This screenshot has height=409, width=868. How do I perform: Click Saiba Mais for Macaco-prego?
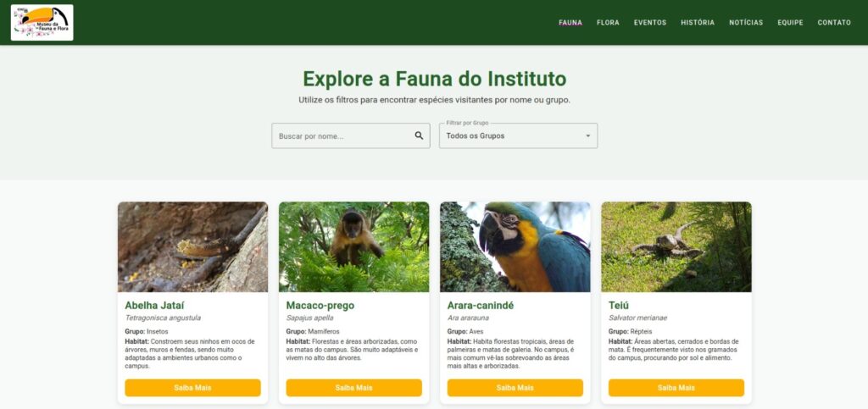coord(353,388)
